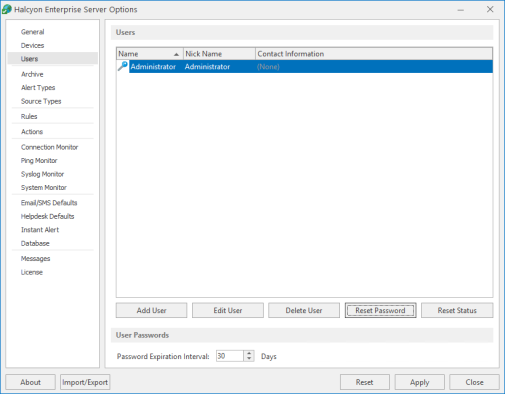Increase password expiration days with up arrow
The width and height of the screenshot is (505, 394).
pyautogui.click(x=249, y=353)
